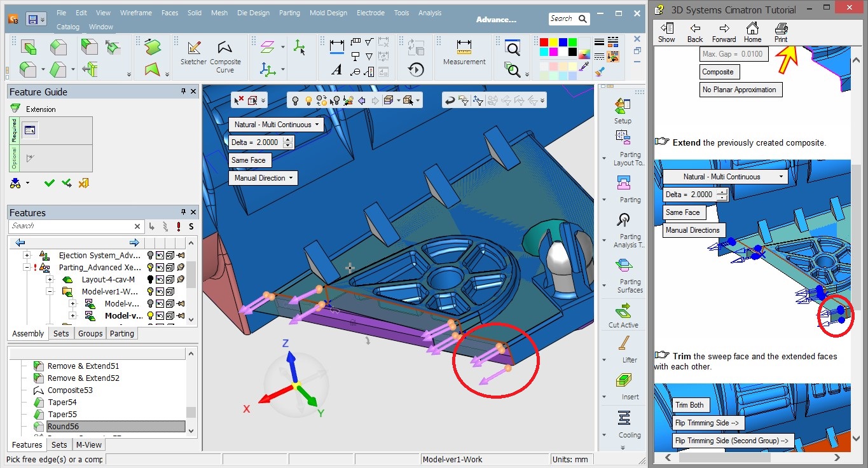Collapse the Parting_Advanced tree node
Image resolution: width=868 pixels, height=468 pixels.
[x=27, y=268]
